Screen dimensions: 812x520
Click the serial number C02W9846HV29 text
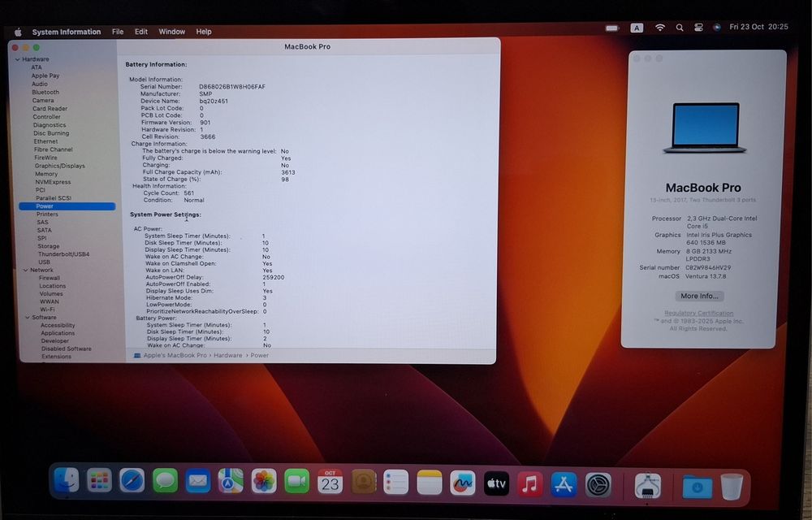pyautogui.click(x=708, y=268)
